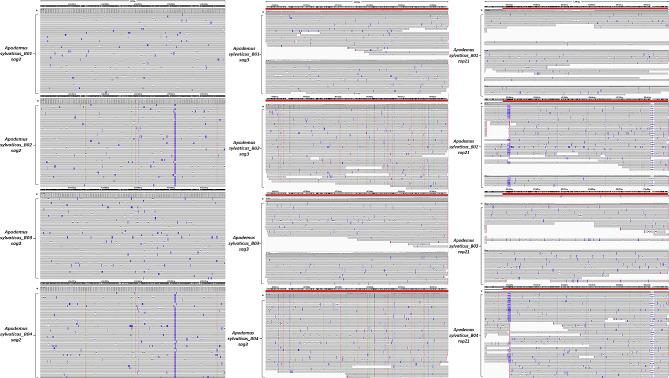Click the coverage track above B01 seg2 reads

tap(133, 11)
